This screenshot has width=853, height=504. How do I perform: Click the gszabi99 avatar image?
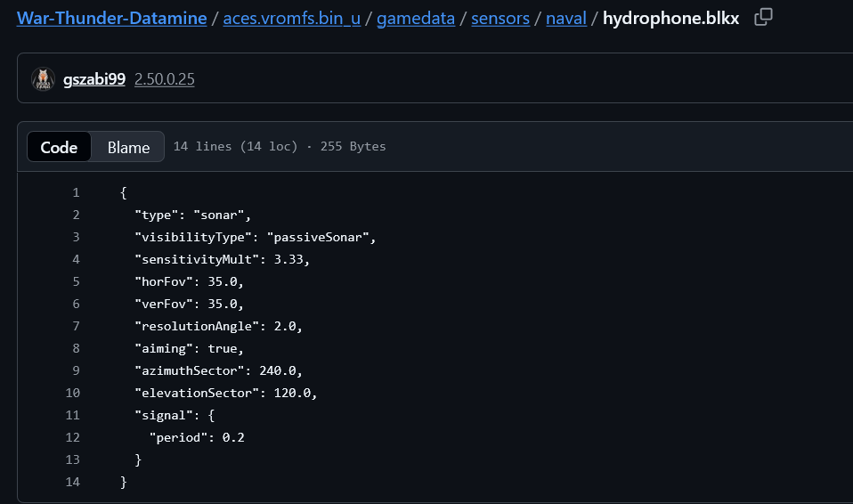[43, 79]
